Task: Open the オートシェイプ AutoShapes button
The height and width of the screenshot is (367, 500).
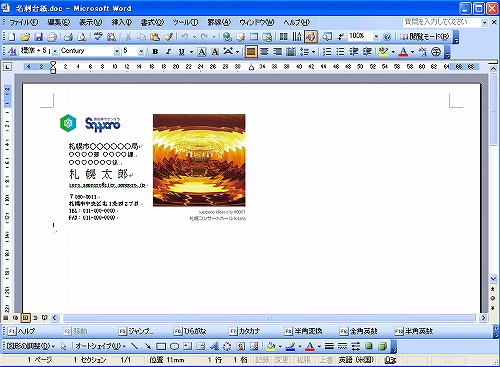Action: (x=100, y=346)
